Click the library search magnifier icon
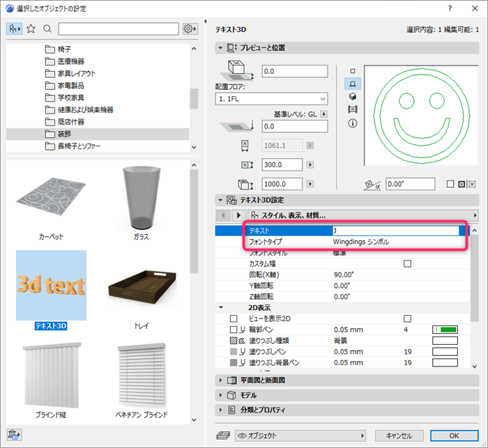The width and height of the screenshot is (488, 448). [x=47, y=29]
